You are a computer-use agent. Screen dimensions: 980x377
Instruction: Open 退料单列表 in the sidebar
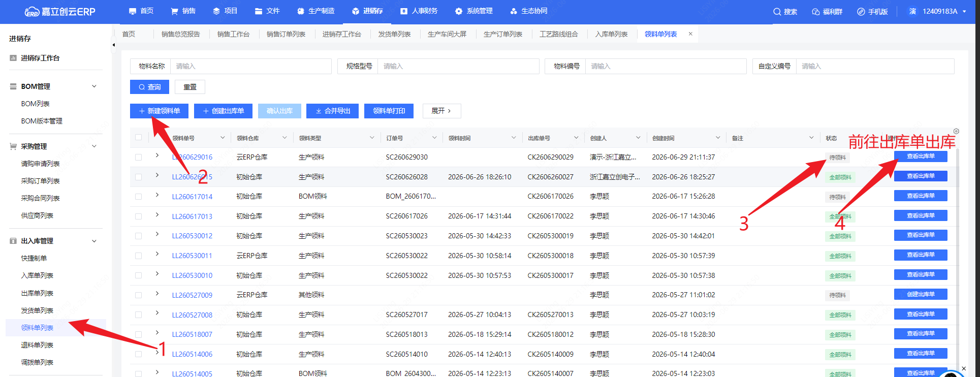click(37, 345)
